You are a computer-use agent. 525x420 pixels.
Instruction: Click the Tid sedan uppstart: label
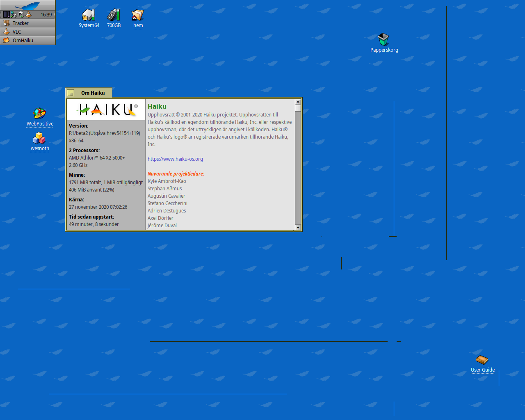pyautogui.click(x=91, y=217)
